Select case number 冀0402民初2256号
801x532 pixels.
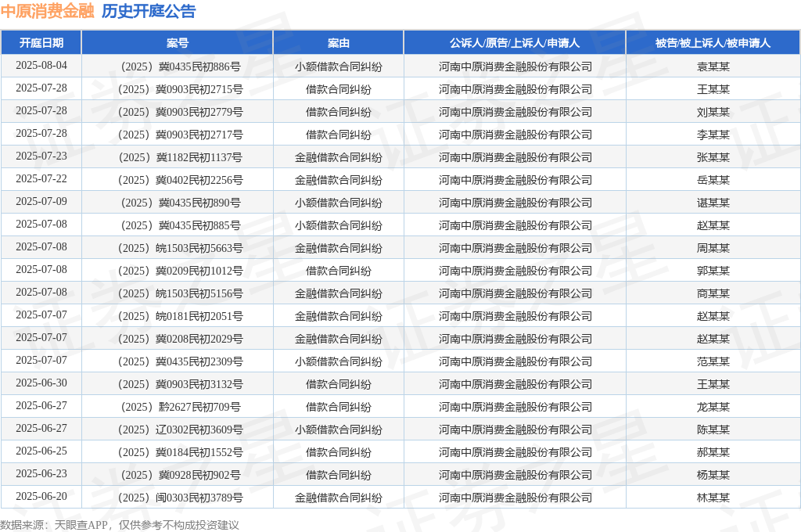[181, 180]
